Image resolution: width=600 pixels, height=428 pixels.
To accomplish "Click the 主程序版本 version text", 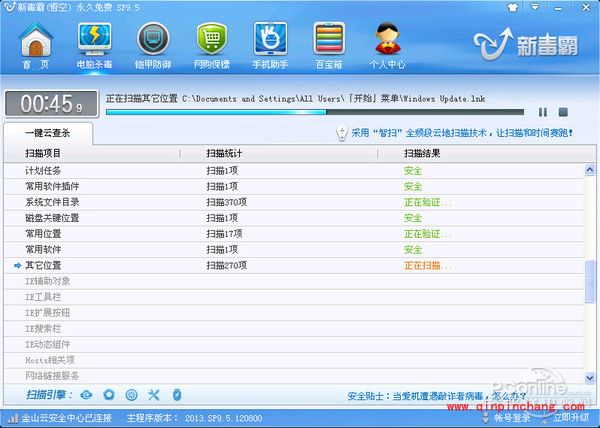I will tap(194, 418).
